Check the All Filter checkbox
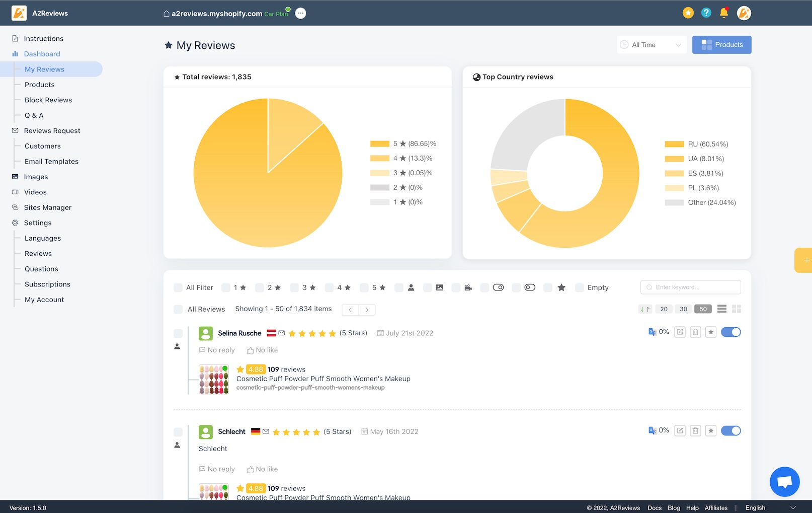Image resolution: width=812 pixels, height=513 pixels. pyautogui.click(x=178, y=288)
